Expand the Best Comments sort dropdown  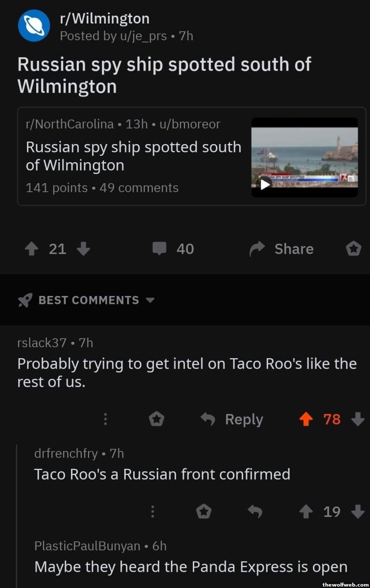[x=150, y=300]
